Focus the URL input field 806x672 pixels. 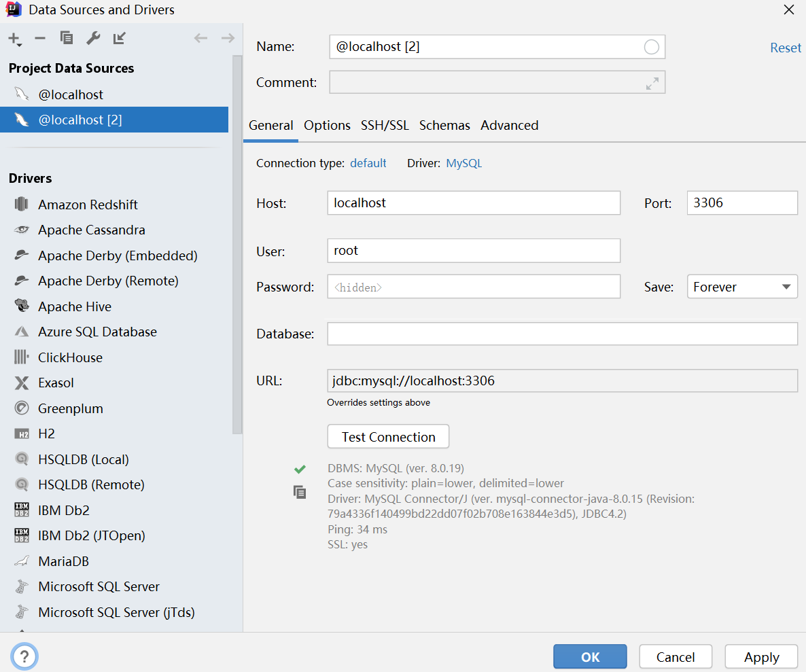click(x=562, y=381)
